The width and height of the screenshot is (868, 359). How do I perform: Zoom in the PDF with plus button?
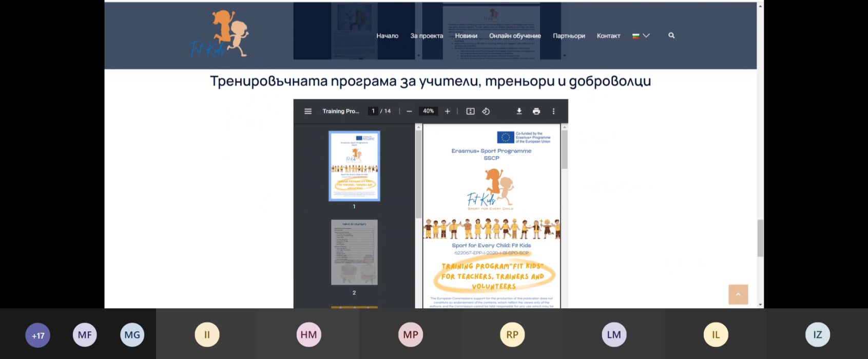pyautogui.click(x=448, y=111)
